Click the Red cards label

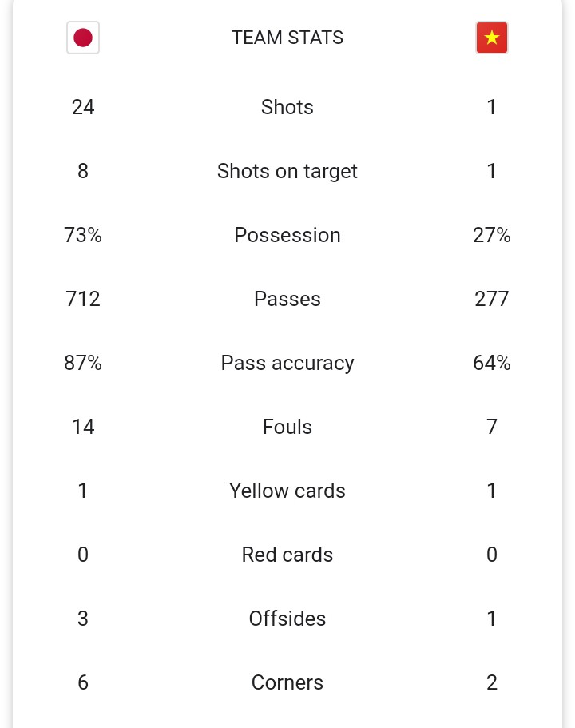click(x=287, y=555)
